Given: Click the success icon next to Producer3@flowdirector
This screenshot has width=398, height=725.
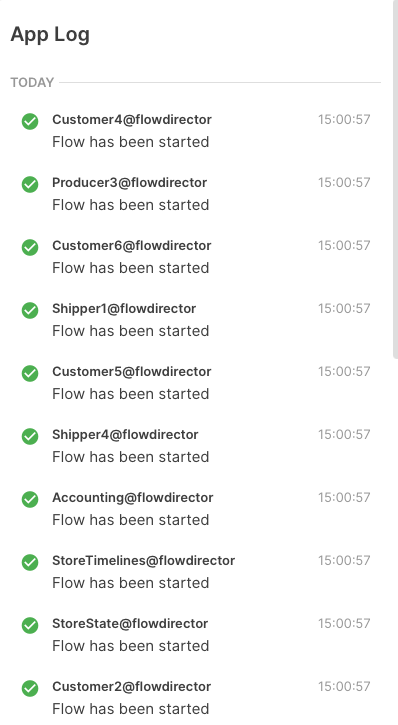Looking at the screenshot, I should (30, 184).
